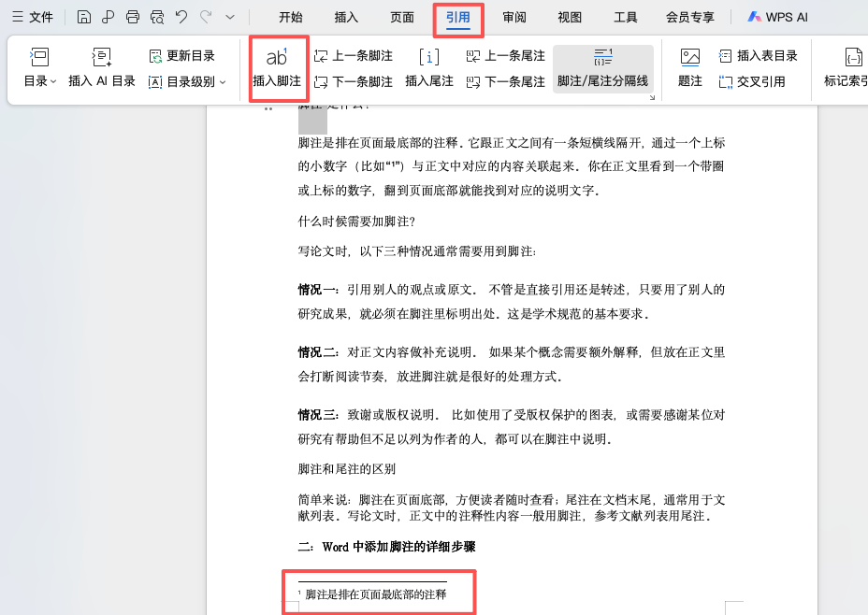Click line 写论文时，以下三种情况通常需要用到脚注
This screenshot has width=868, height=615.
(417, 251)
